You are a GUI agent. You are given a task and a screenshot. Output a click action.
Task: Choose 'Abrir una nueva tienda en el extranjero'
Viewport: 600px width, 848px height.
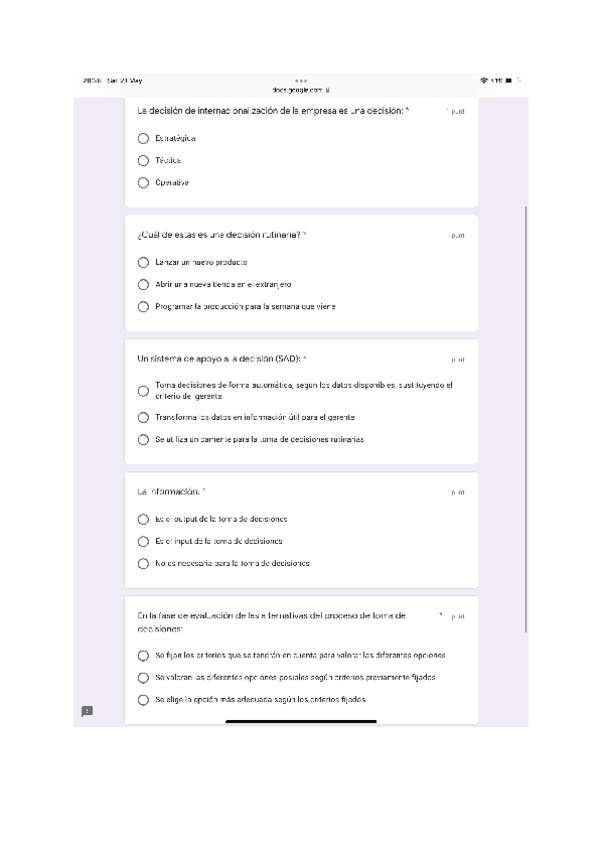tap(143, 285)
